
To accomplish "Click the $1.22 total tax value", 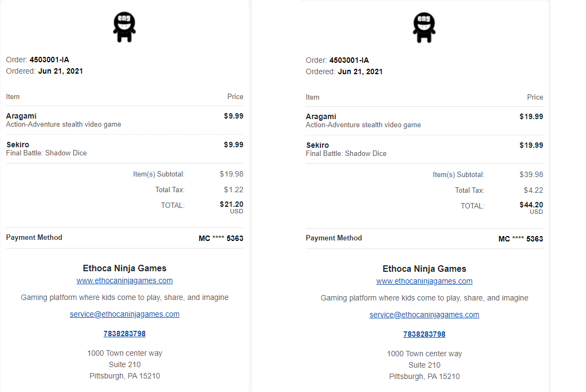I will tap(234, 190).
